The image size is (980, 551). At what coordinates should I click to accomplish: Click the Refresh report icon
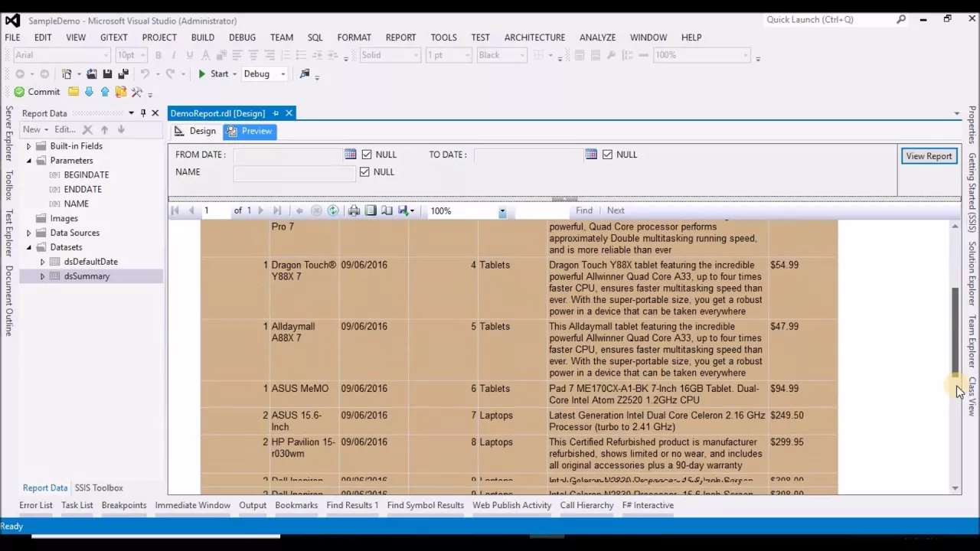click(x=333, y=210)
